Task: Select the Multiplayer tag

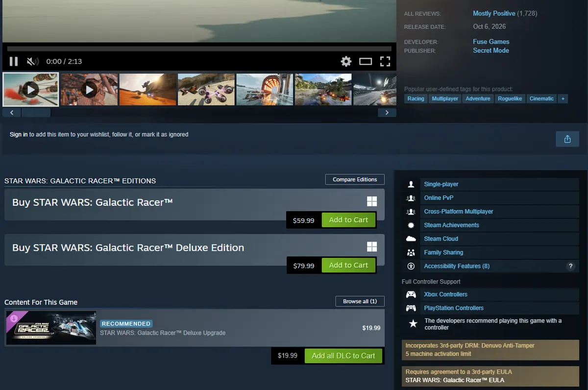Action: (445, 98)
